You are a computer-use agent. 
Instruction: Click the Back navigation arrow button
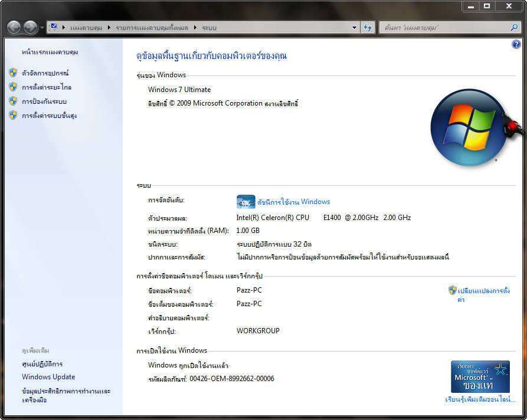pyautogui.click(x=14, y=27)
